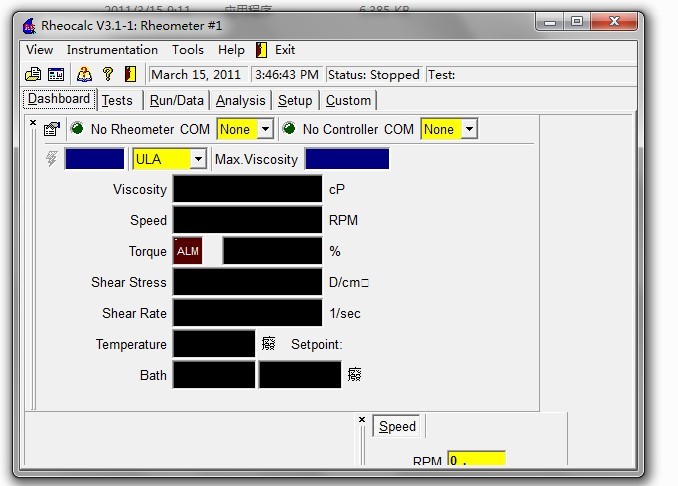
Task: Click the Test: status field
Action: tap(531, 75)
